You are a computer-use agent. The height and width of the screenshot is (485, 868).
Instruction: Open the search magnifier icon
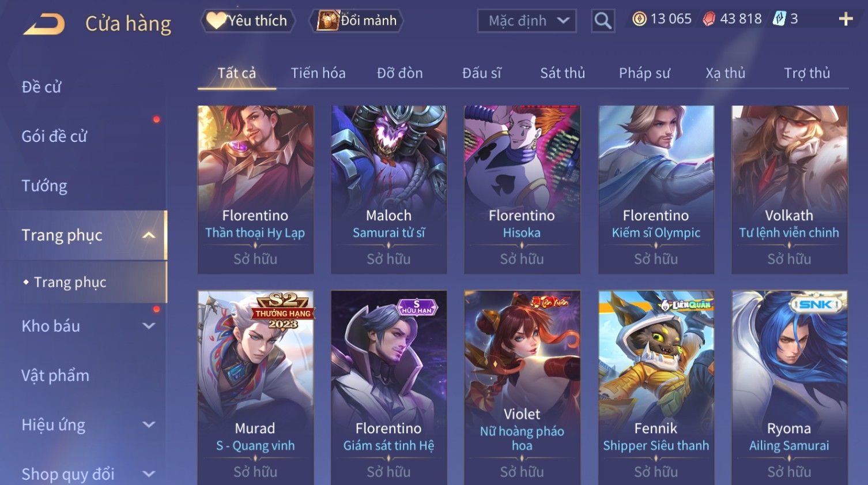click(x=603, y=21)
